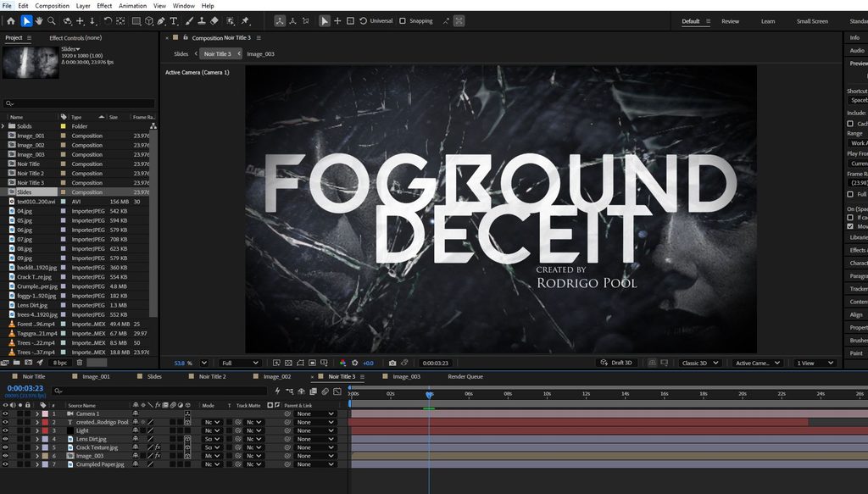Image resolution: width=868 pixels, height=494 pixels.
Task: Click the red label swatch of Light layer
Action: [46, 430]
